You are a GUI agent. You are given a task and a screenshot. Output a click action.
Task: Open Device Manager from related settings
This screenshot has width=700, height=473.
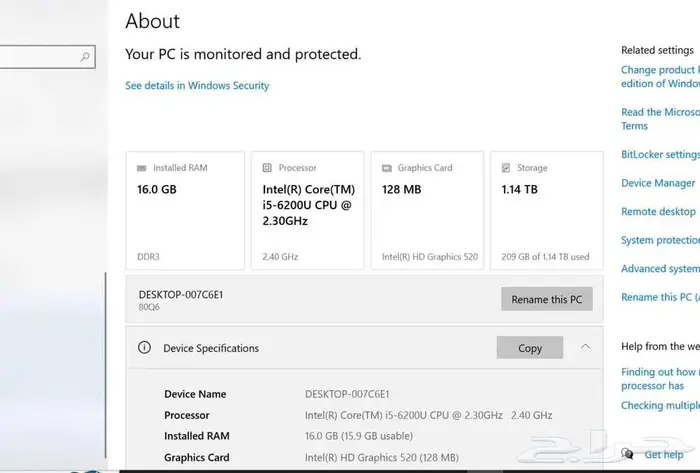[x=658, y=183]
